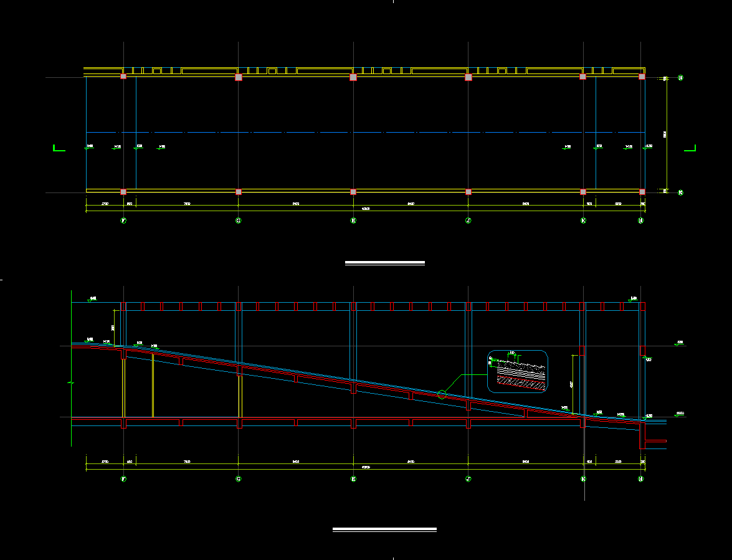Pick the upper right axis bubble in plan
The height and width of the screenshot is (560, 732).
click(680, 78)
